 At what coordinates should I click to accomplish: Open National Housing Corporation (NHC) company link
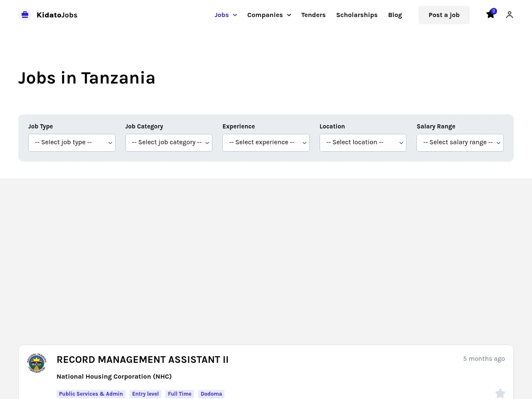(114, 377)
